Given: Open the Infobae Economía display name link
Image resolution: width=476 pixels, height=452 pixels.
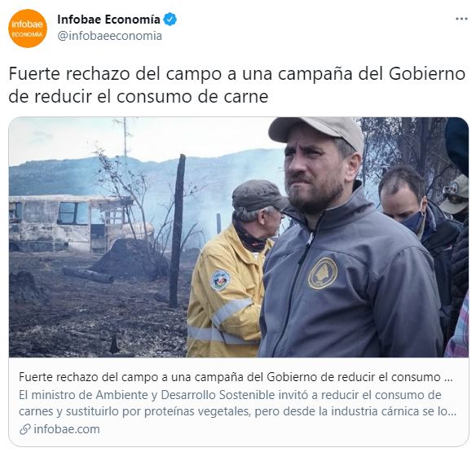Looking at the screenshot, I should tap(108, 20).
